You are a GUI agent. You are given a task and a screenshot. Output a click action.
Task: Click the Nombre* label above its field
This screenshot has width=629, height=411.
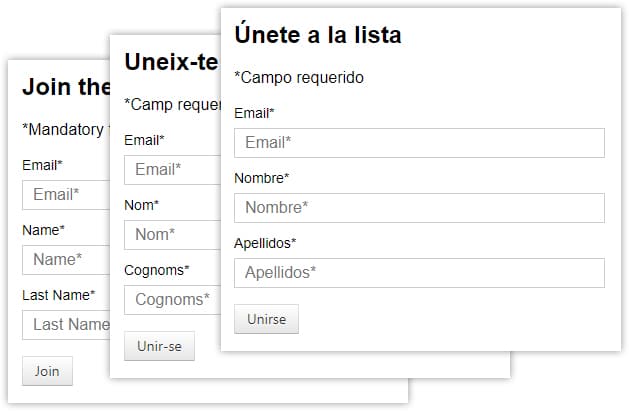tap(262, 178)
